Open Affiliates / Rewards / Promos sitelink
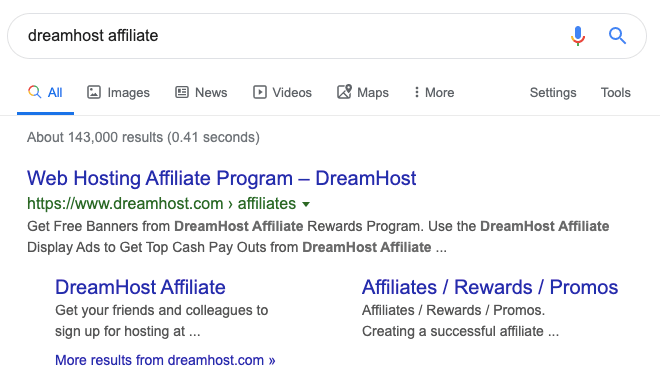The image size is (660, 391). pyautogui.click(x=490, y=287)
